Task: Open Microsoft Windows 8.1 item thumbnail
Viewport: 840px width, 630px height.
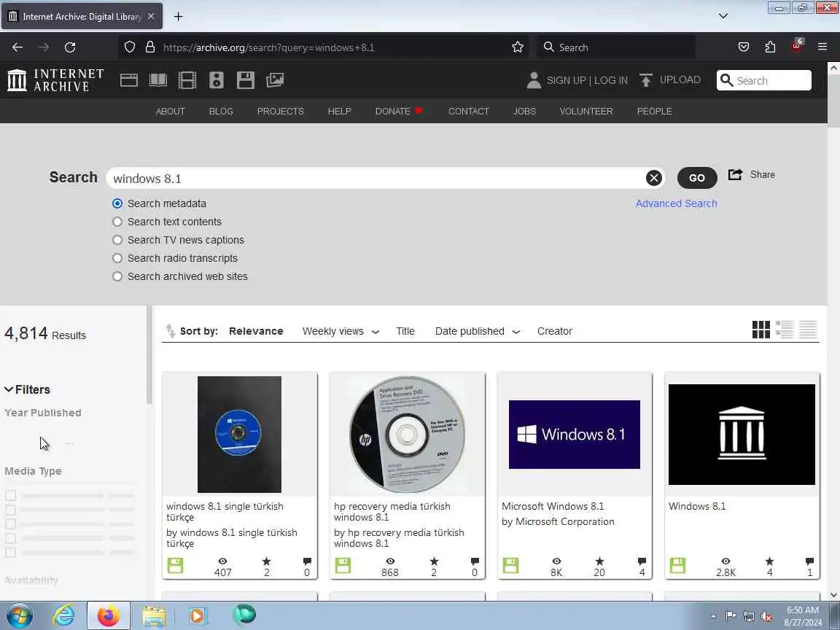Action: [575, 435]
